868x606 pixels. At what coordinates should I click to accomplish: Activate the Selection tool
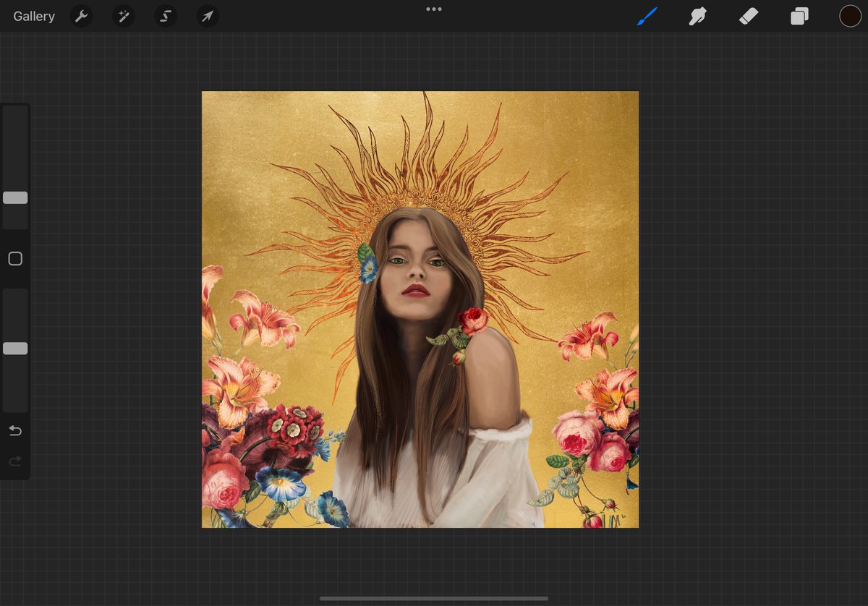click(165, 15)
